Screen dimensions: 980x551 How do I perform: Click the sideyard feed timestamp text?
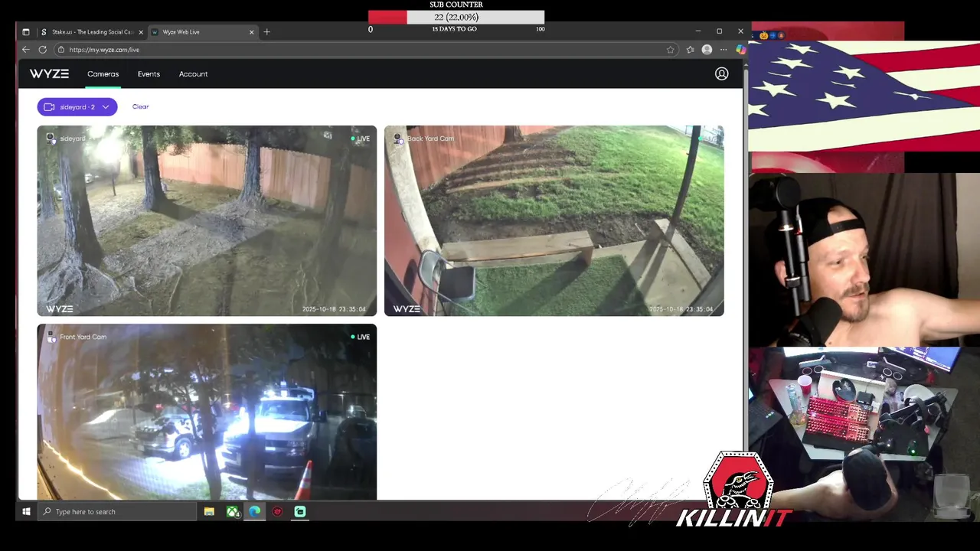click(x=334, y=309)
